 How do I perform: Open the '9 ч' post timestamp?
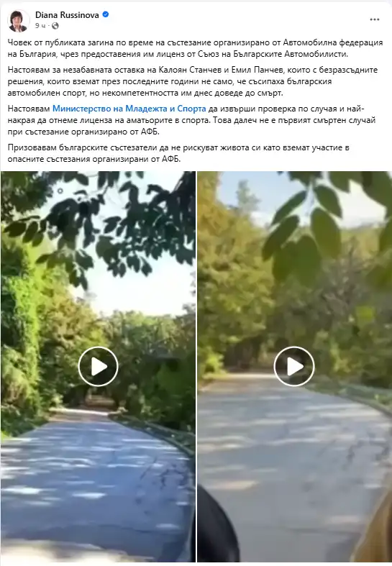pyautogui.click(x=40, y=26)
